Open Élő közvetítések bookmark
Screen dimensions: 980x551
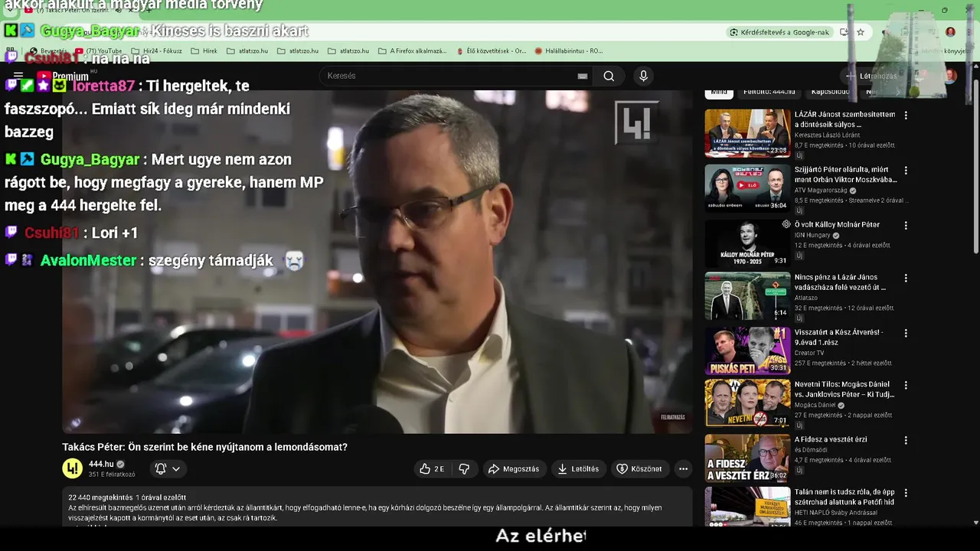(491, 51)
